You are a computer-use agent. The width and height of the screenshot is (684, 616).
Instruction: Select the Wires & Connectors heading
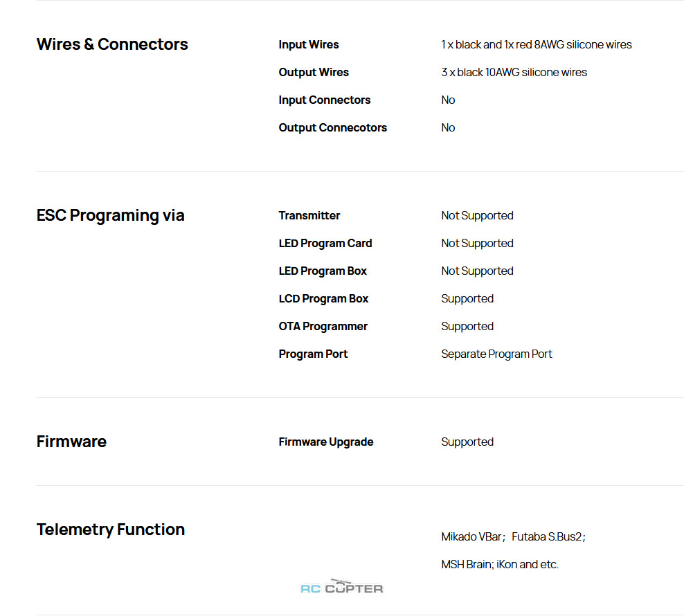pyautogui.click(x=112, y=44)
